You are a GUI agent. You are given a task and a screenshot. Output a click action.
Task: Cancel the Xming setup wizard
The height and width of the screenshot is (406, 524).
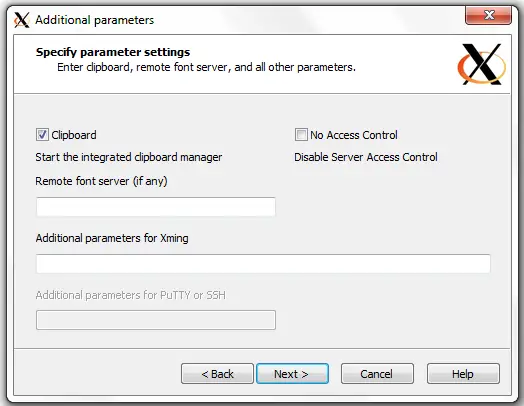click(x=377, y=374)
